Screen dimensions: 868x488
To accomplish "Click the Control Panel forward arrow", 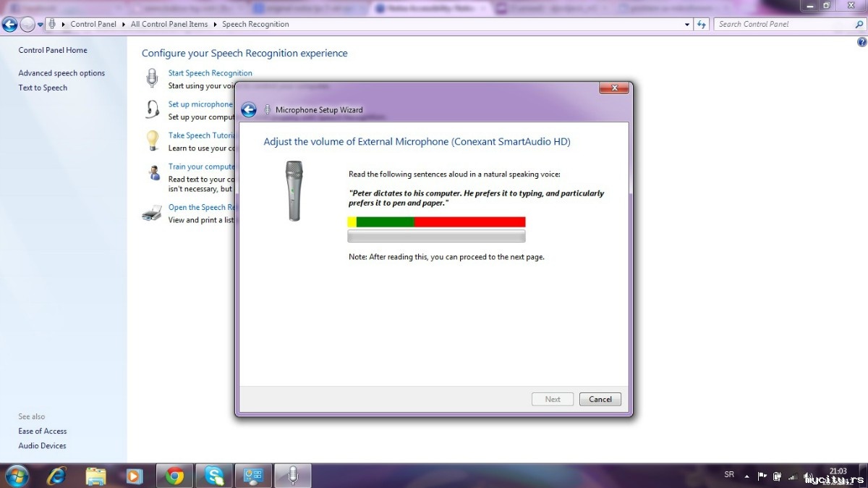I will pyautogui.click(x=27, y=24).
